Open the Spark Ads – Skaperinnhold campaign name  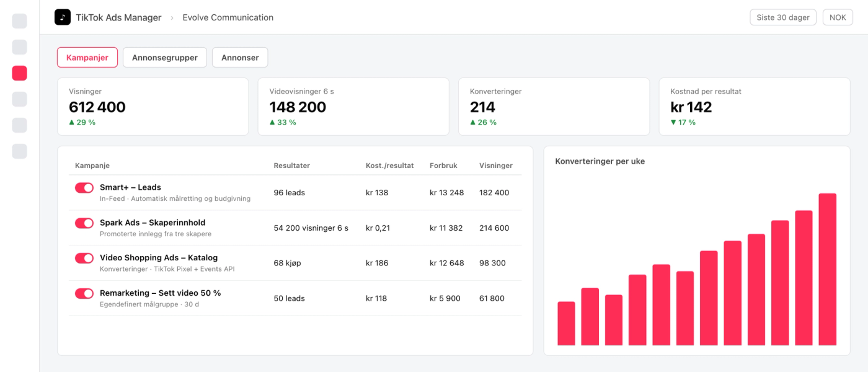click(153, 223)
